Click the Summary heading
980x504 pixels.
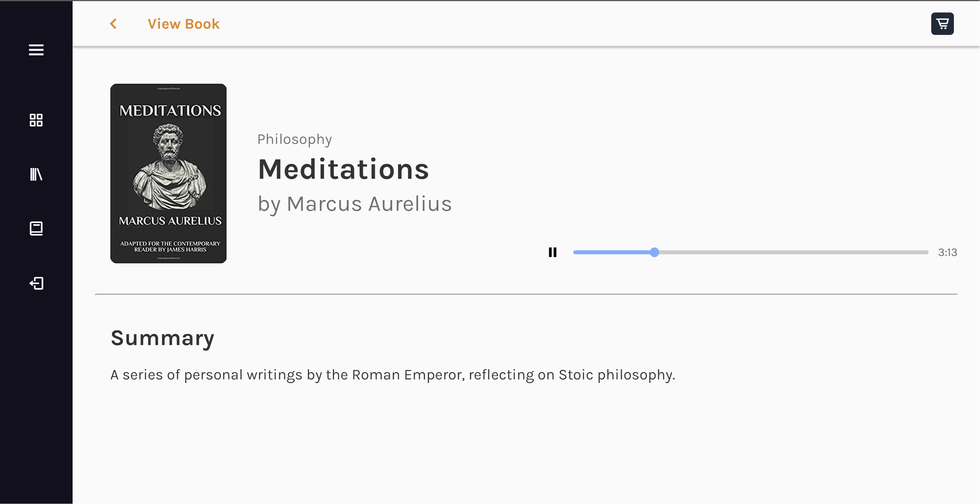(x=162, y=338)
